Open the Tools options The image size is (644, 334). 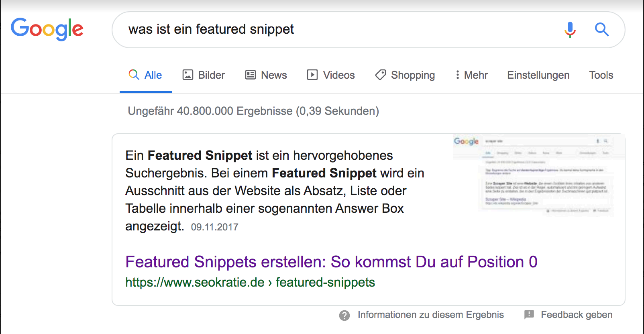pyautogui.click(x=601, y=75)
